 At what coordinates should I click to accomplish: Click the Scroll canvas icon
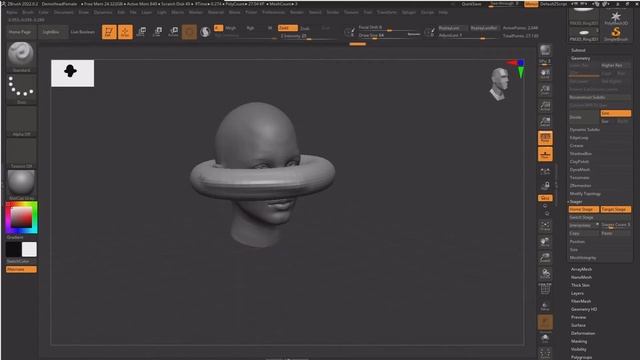pyautogui.click(x=545, y=74)
